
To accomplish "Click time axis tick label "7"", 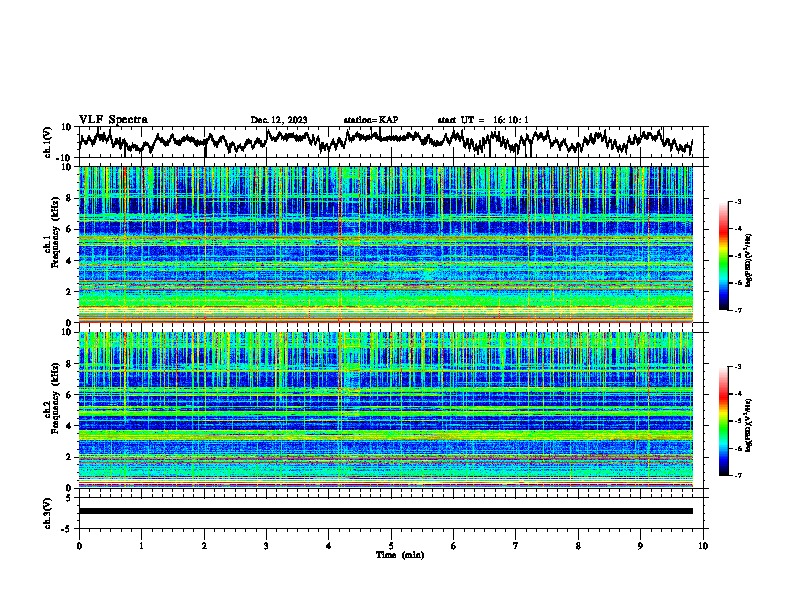I will point(516,546).
